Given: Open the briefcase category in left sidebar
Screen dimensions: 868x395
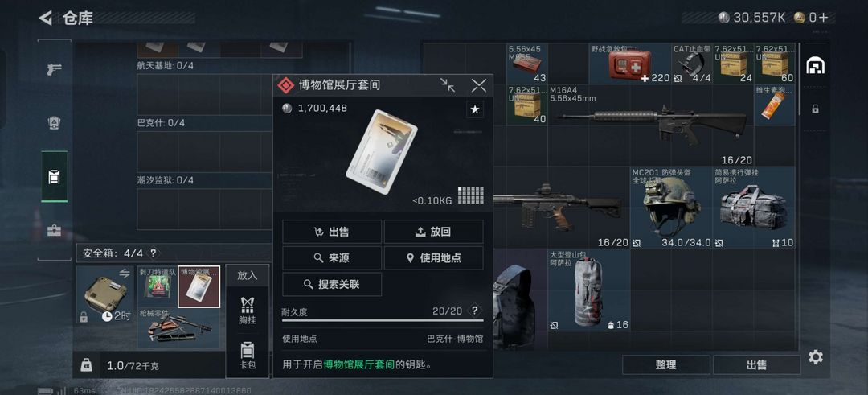Looking at the screenshot, I should (x=55, y=230).
